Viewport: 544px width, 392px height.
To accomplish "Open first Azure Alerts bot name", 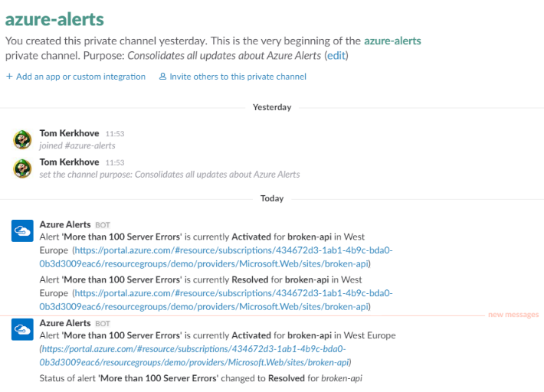I will tap(65, 224).
